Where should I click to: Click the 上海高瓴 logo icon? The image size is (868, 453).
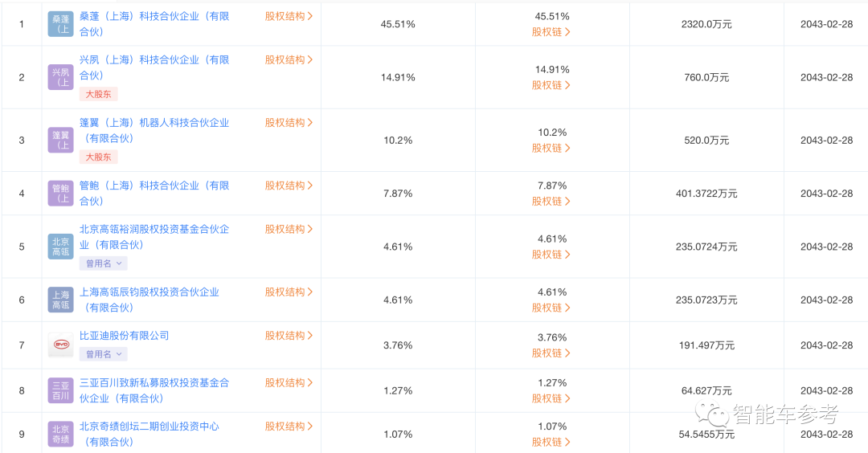[x=61, y=300]
